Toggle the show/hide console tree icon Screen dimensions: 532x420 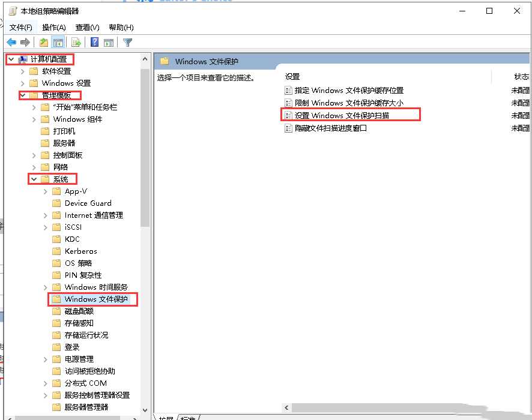(x=58, y=43)
